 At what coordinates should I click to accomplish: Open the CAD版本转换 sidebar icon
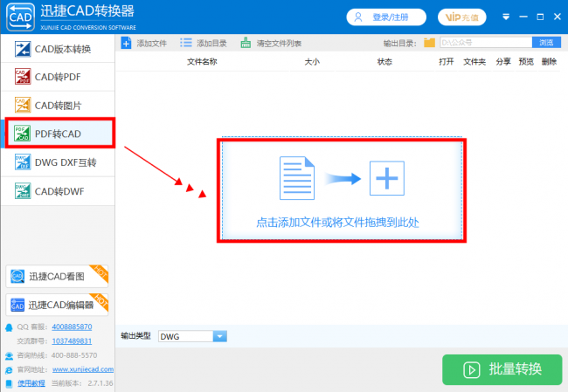pyautogui.click(x=23, y=49)
